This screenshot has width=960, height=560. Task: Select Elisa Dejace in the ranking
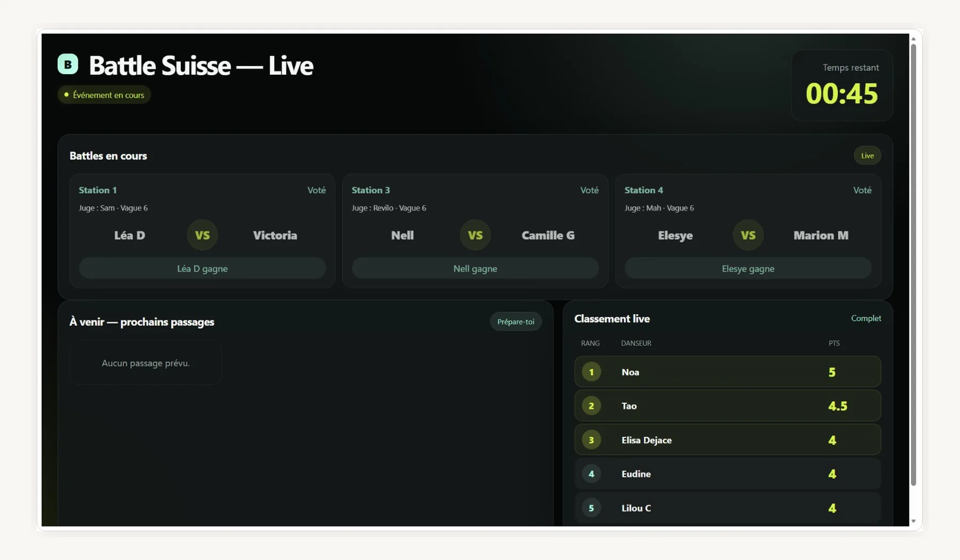[x=646, y=440]
